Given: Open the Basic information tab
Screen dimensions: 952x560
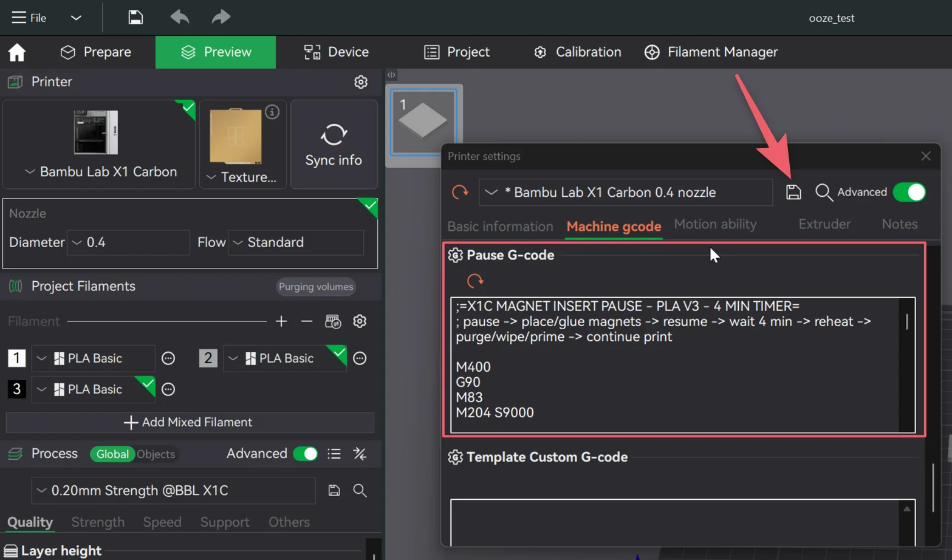Looking at the screenshot, I should coord(500,226).
